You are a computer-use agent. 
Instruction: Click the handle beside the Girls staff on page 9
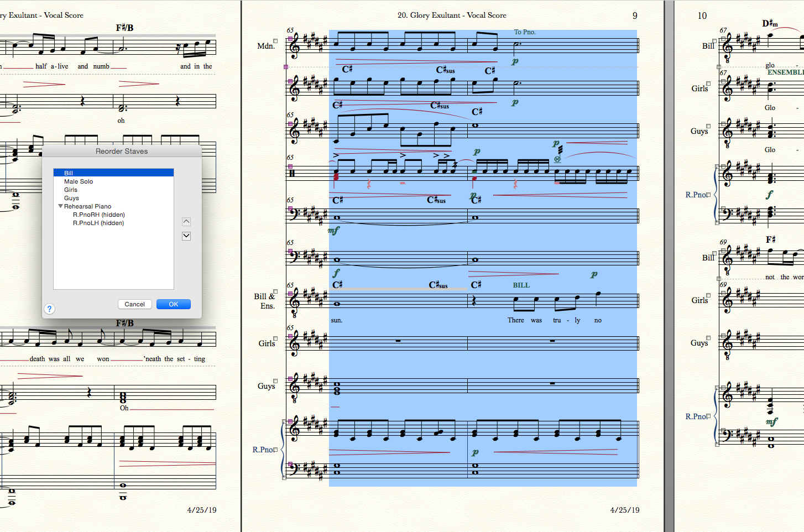275,338
